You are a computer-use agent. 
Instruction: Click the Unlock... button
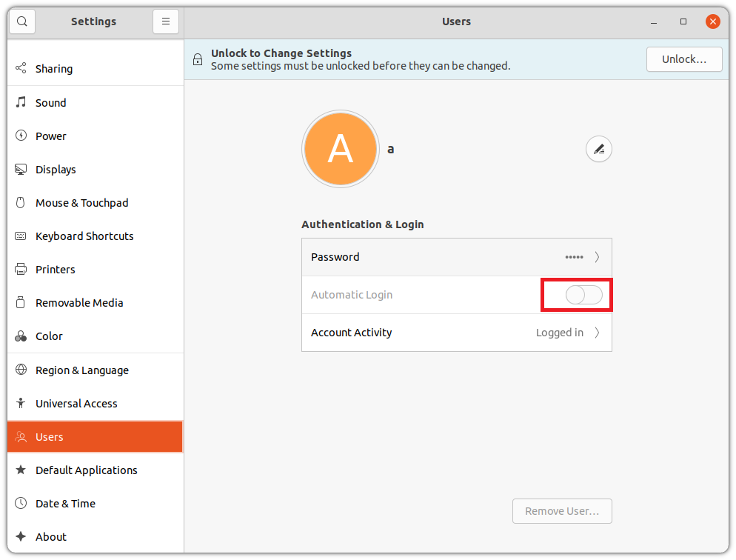(684, 59)
